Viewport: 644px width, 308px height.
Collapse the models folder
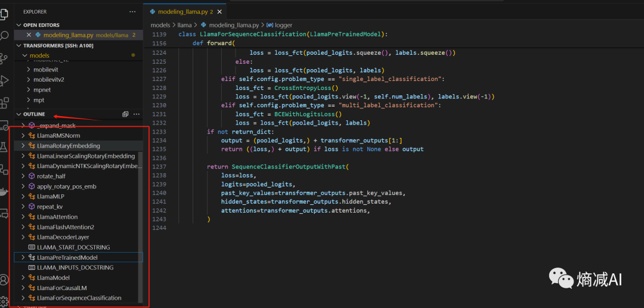pos(26,55)
